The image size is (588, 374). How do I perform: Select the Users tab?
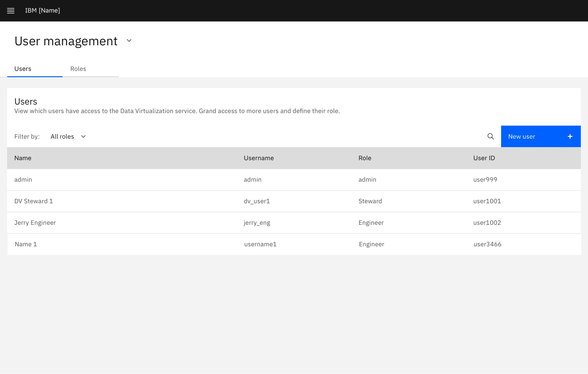23,69
